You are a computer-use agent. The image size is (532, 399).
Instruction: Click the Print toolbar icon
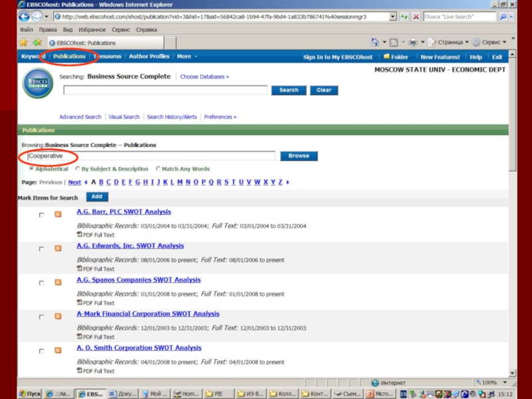[x=413, y=43]
